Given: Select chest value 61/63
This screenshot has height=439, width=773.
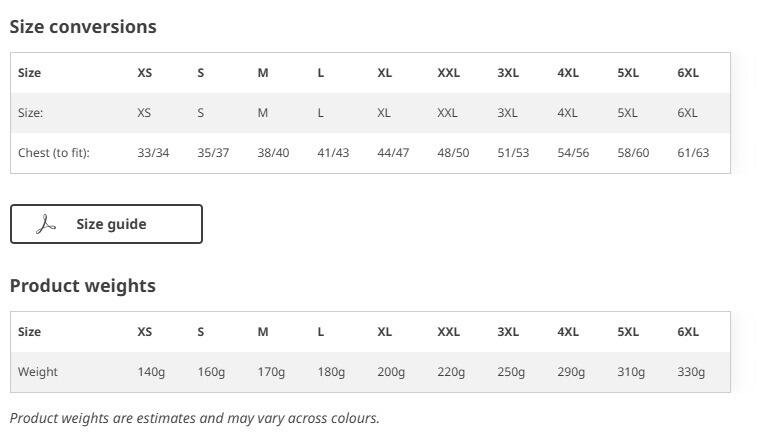Looking at the screenshot, I should 693,153.
